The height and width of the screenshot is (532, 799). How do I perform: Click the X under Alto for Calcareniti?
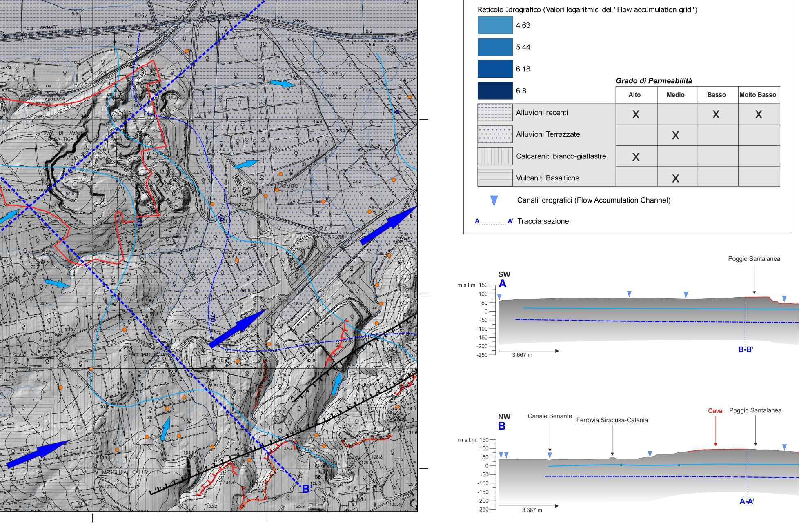tap(635, 157)
